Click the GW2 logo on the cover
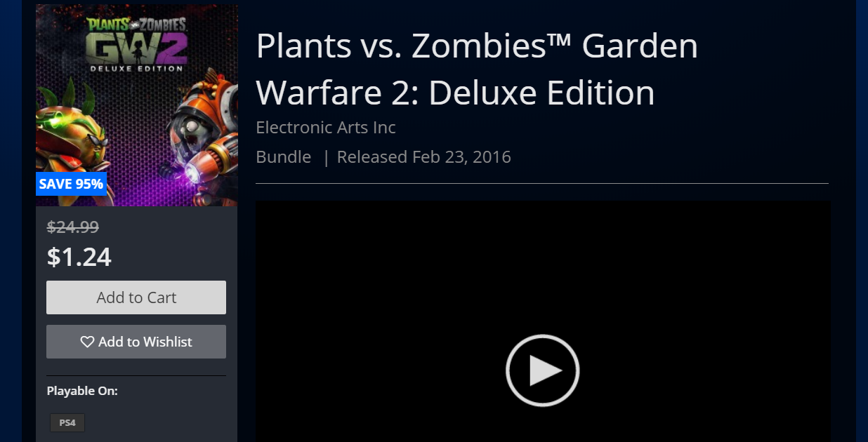 [136, 48]
